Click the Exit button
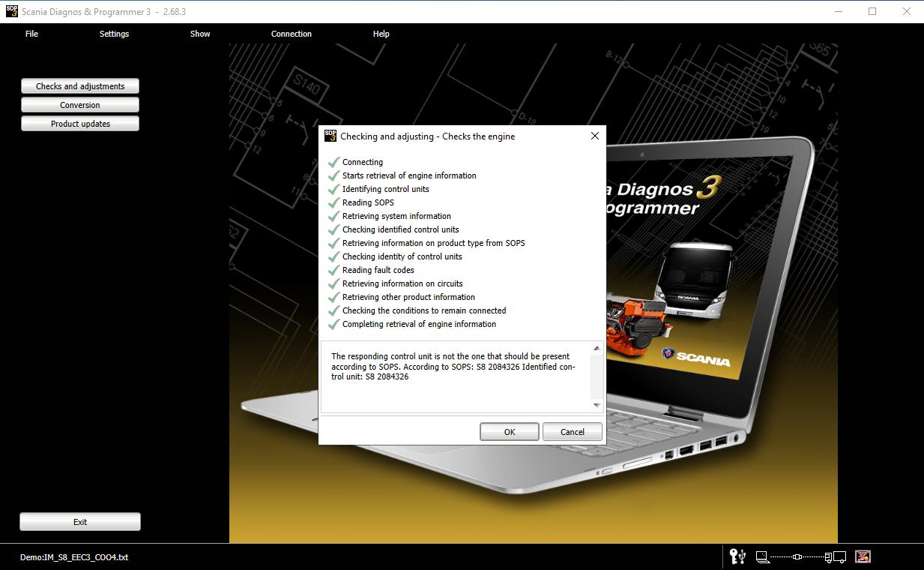Screen dimensions: 924x570 click(x=80, y=522)
